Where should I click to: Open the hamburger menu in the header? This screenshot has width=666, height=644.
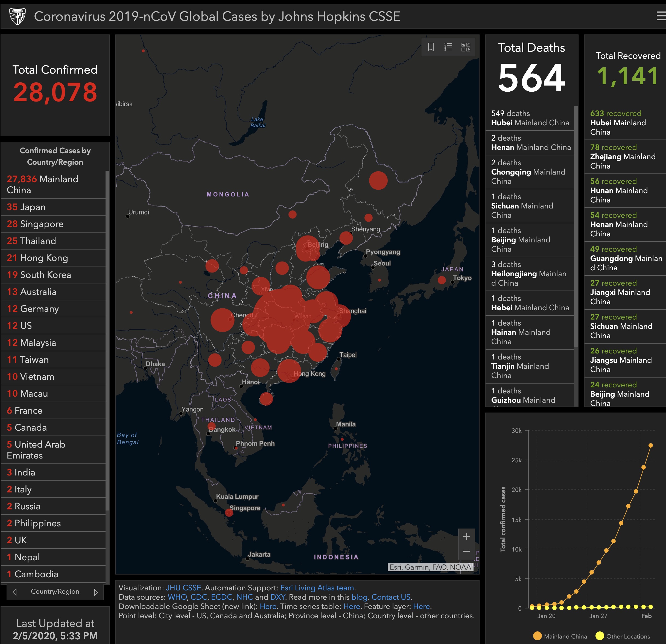tap(661, 16)
